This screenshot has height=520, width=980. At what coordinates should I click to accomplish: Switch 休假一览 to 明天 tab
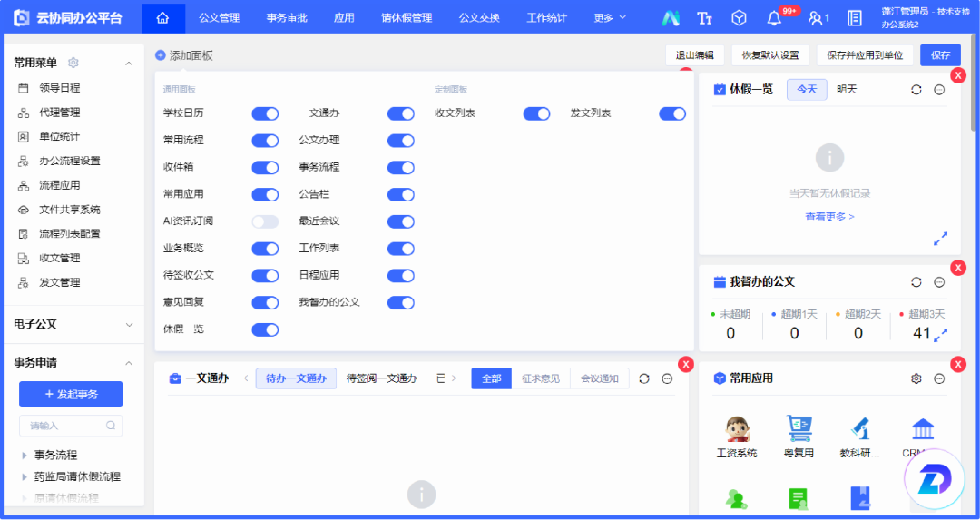tap(847, 89)
